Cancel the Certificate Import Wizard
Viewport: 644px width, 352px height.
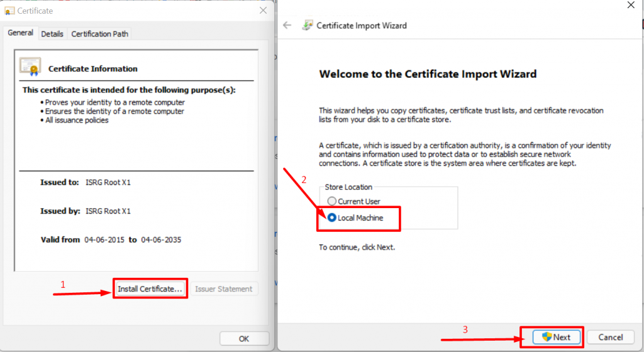(x=610, y=337)
